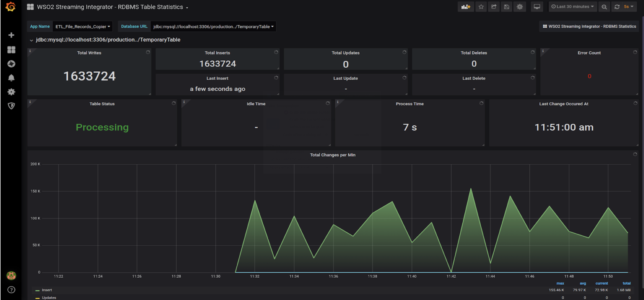Sort legend by max column
This screenshot has width=644, height=300.
[x=560, y=283]
